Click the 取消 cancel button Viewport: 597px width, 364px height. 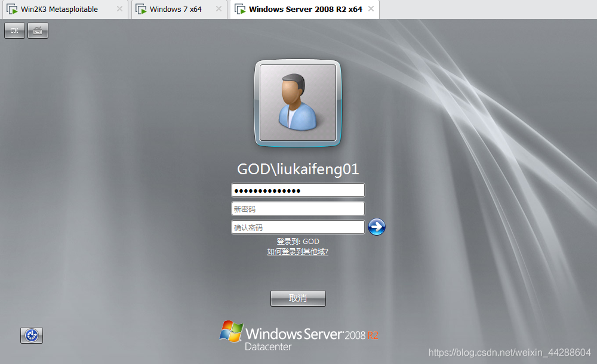pyautogui.click(x=298, y=298)
